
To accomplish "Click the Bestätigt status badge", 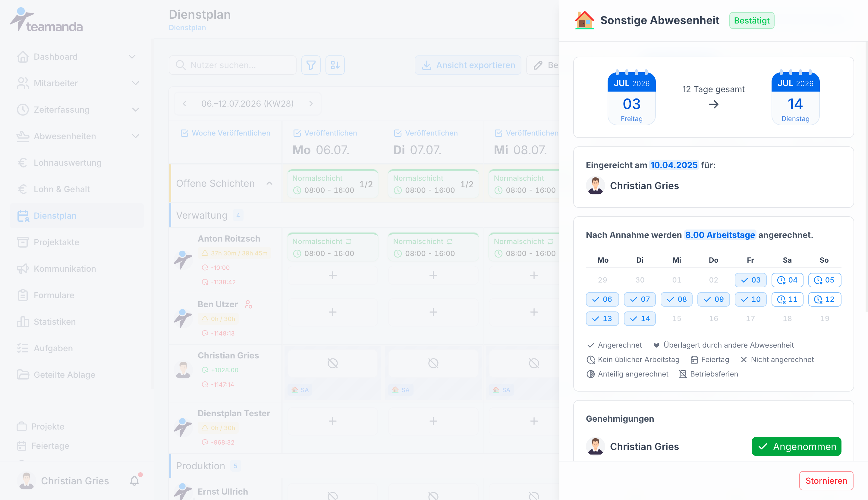I will click(x=751, y=20).
